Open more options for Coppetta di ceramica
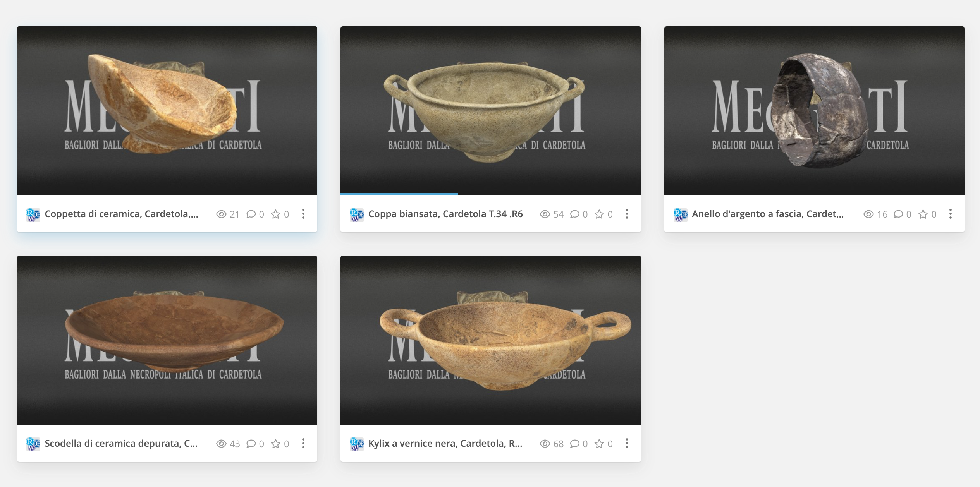This screenshot has height=487, width=980. pos(303,214)
